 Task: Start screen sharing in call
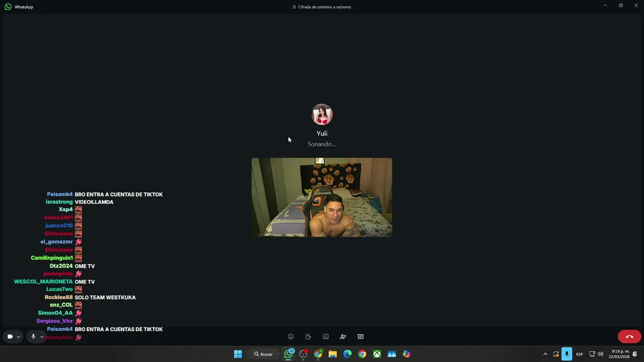[326, 336]
